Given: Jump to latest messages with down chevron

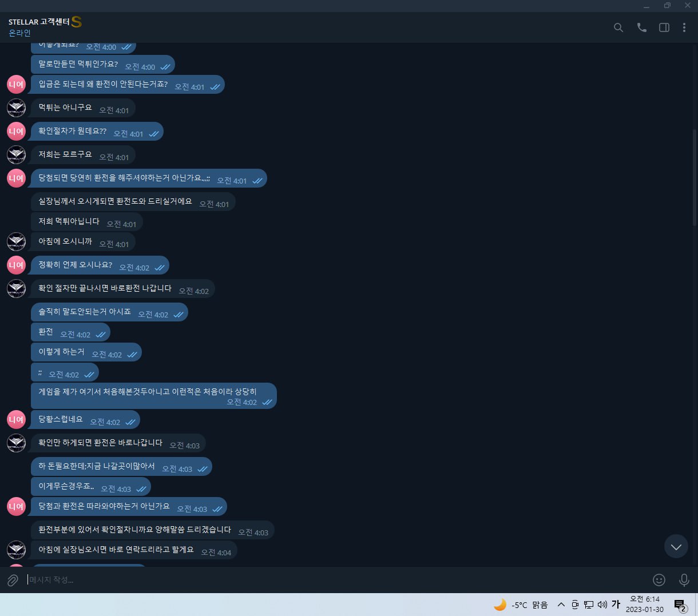Looking at the screenshot, I should [676, 547].
